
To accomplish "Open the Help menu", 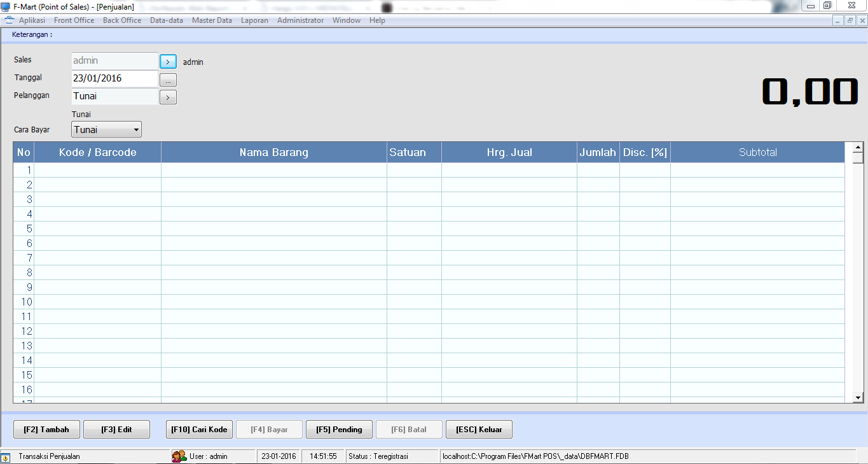I will click(x=377, y=20).
